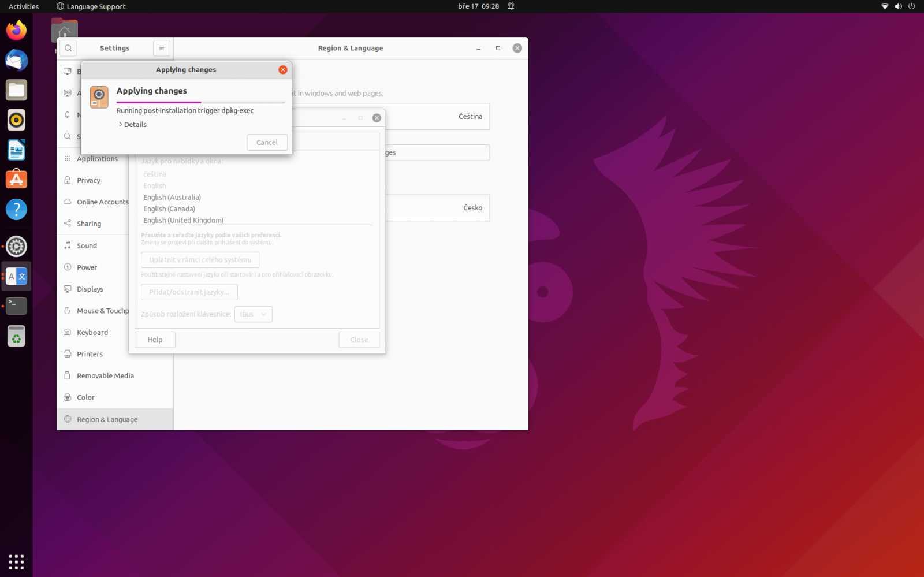Open the Files manager in the dock
924x577 pixels.
[16, 90]
